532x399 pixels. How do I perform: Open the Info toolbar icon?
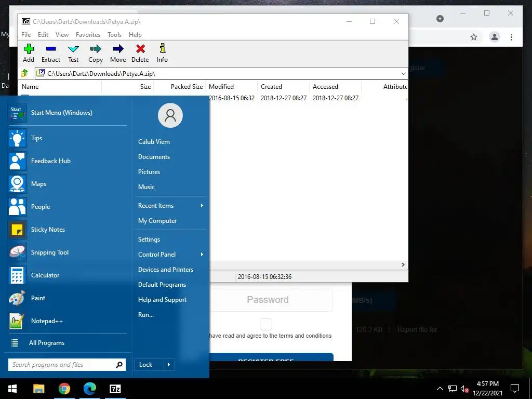pos(162,53)
